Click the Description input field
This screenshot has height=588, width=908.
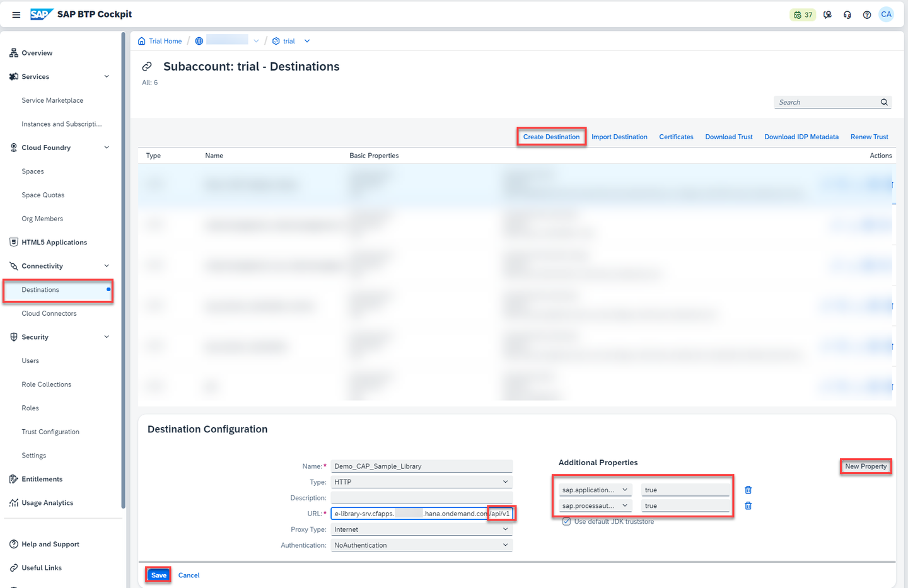coord(422,498)
